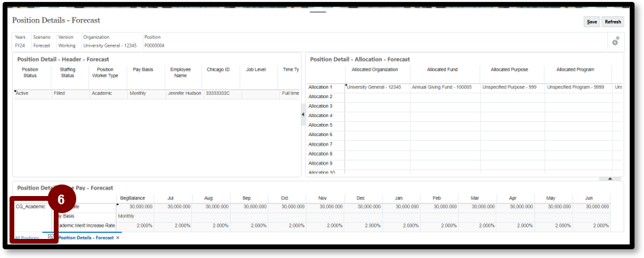Switch to the All Positions tab

click(x=27, y=238)
